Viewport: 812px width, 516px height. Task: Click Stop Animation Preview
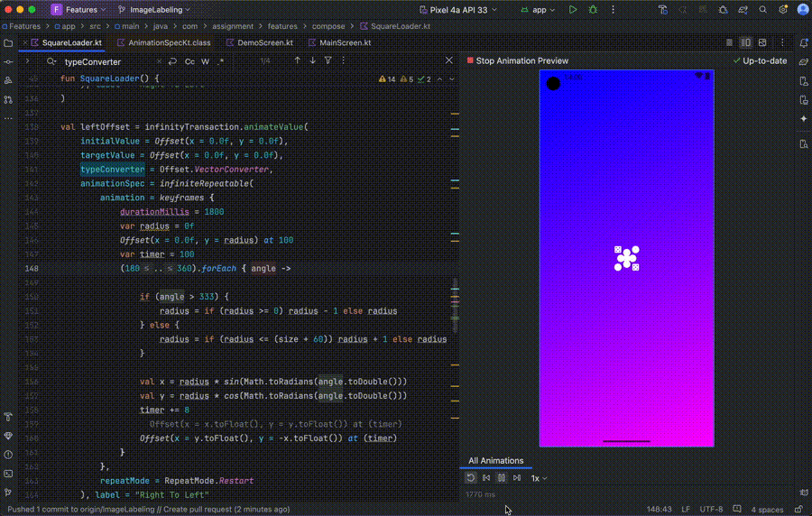click(517, 60)
